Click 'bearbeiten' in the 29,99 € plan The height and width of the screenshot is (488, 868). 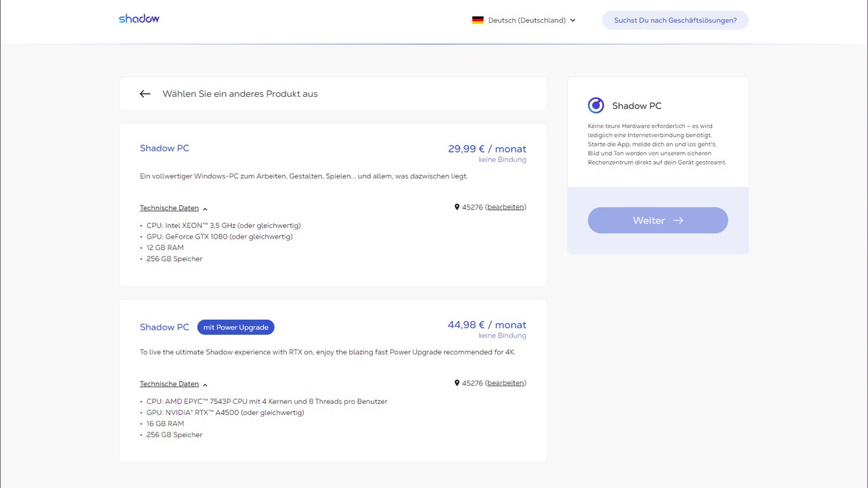pos(506,207)
